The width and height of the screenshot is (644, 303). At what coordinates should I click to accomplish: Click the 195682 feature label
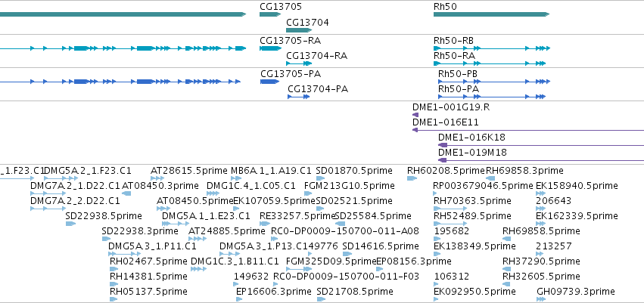[452, 230]
